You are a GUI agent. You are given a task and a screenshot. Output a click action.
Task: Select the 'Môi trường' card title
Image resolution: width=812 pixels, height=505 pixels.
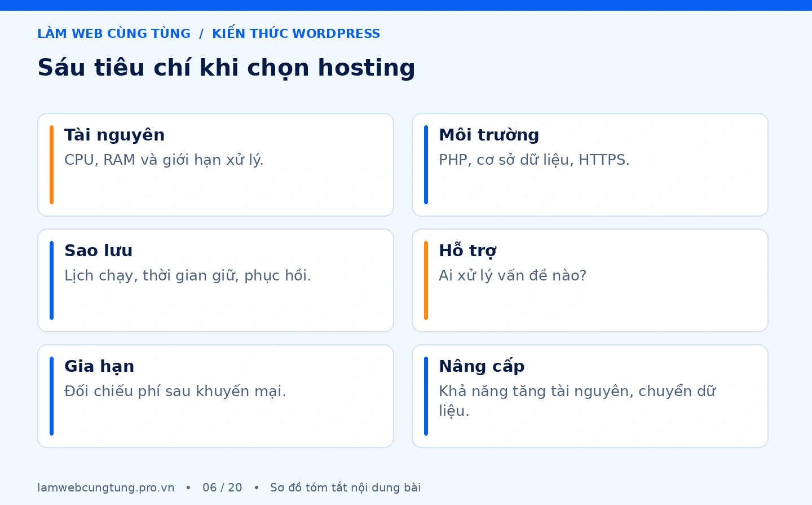(x=489, y=135)
